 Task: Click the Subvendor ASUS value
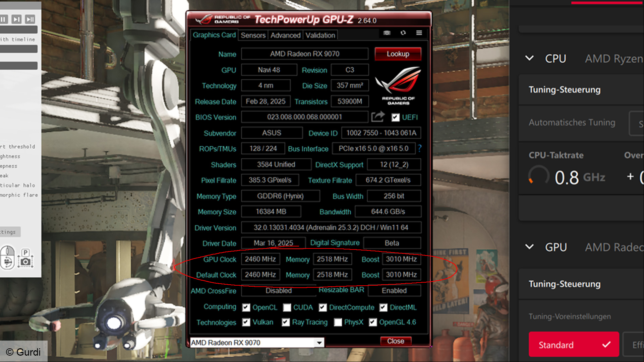click(272, 133)
